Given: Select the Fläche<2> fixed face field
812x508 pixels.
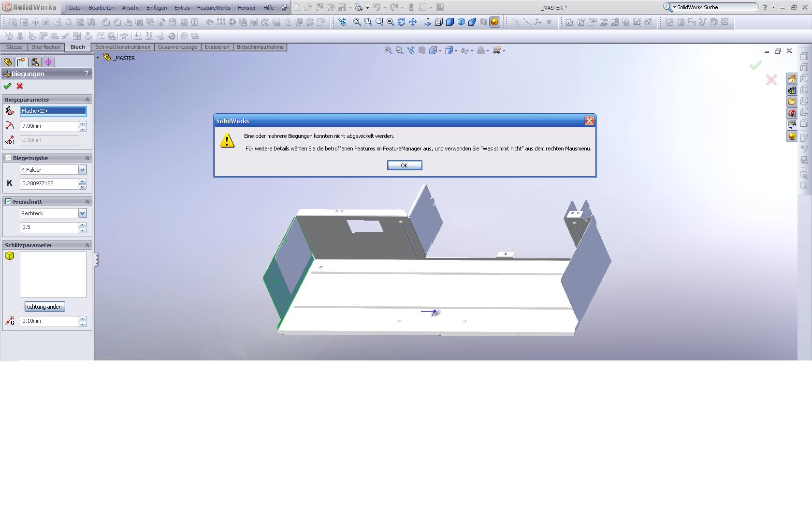Looking at the screenshot, I should [x=53, y=111].
